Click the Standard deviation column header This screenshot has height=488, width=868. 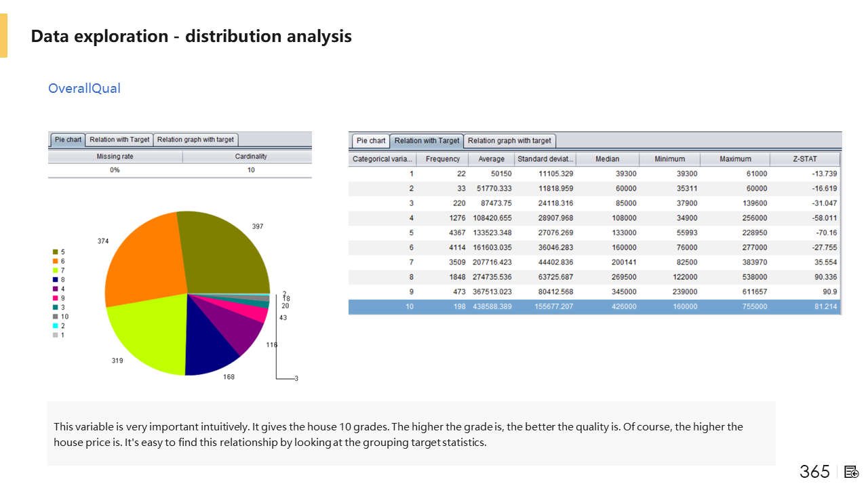(545, 159)
